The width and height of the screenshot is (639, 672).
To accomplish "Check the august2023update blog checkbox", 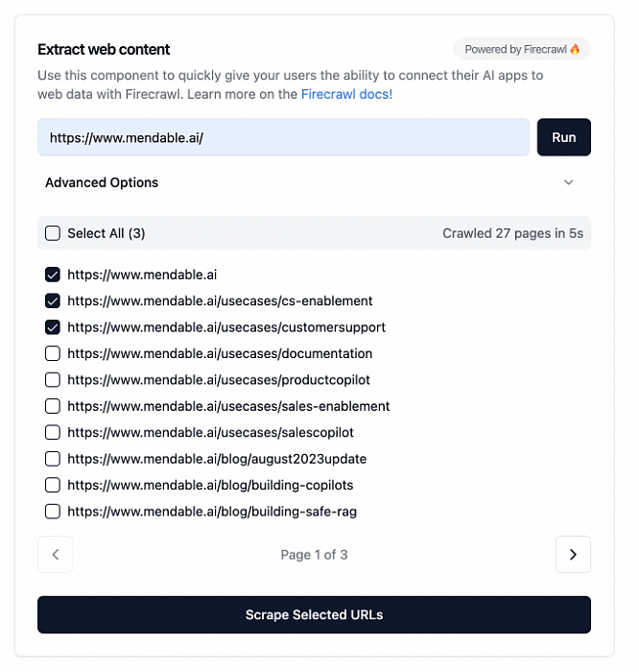I will [x=53, y=459].
